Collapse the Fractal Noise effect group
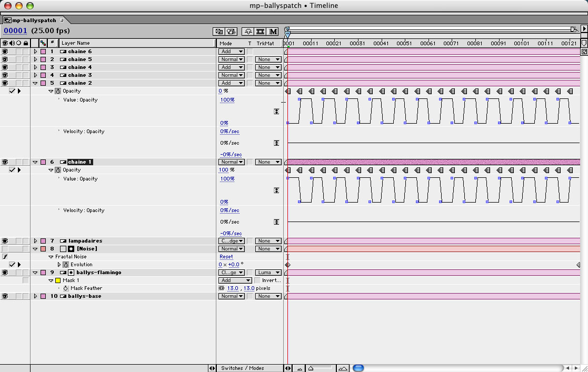The height and width of the screenshot is (372, 588). [51, 257]
